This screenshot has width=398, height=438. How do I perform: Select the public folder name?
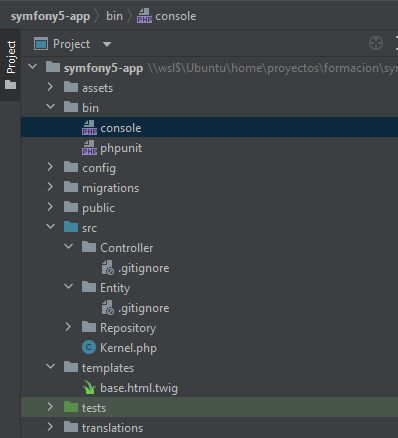pyautogui.click(x=98, y=208)
